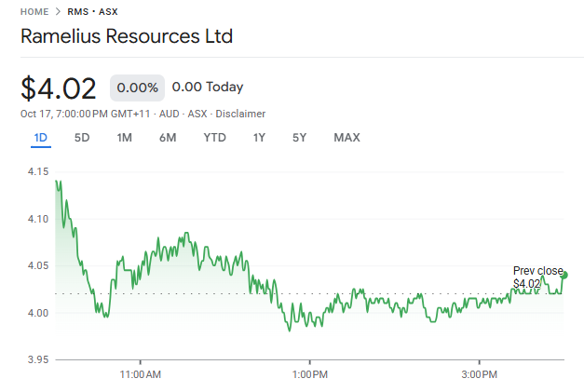Select the 1D time range tab
The height and width of the screenshot is (392, 584).
(40, 138)
